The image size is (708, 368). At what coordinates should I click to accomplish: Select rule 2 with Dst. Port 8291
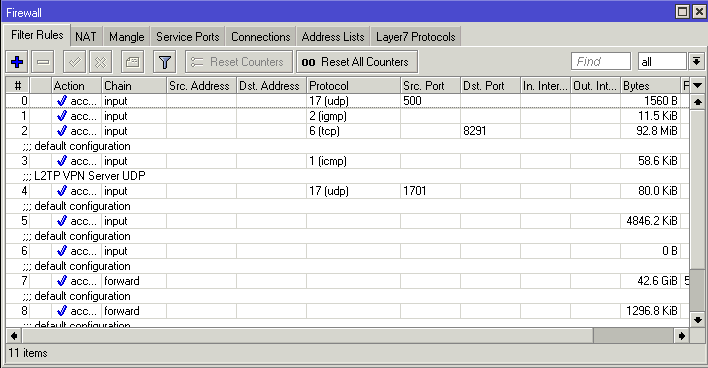click(x=348, y=131)
